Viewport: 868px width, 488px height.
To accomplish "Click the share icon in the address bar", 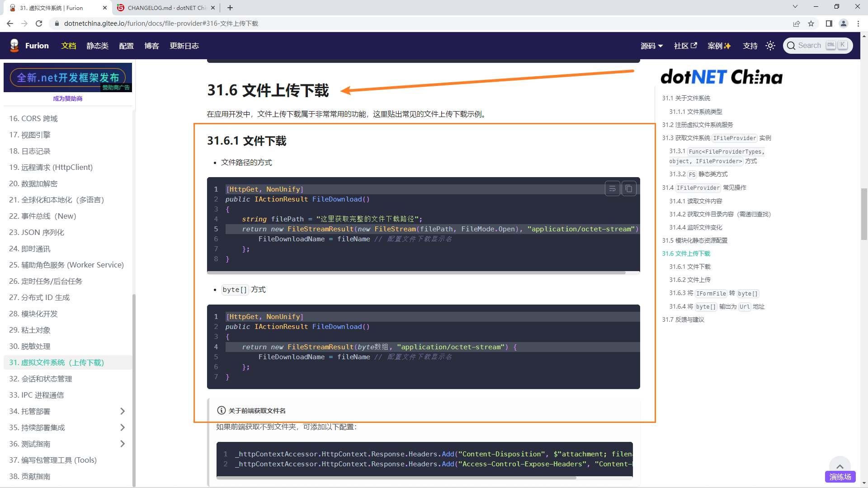I will [x=797, y=23].
